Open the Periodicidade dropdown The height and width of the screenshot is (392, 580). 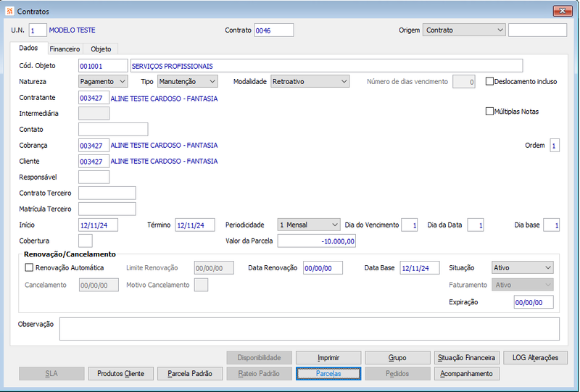click(x=309, y=225)
